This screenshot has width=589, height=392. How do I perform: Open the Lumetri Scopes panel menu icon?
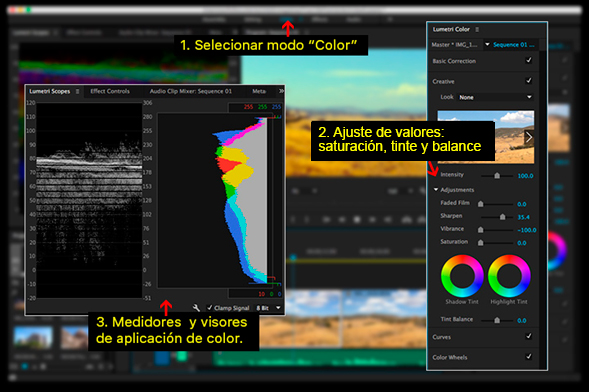tap(77, 91)
